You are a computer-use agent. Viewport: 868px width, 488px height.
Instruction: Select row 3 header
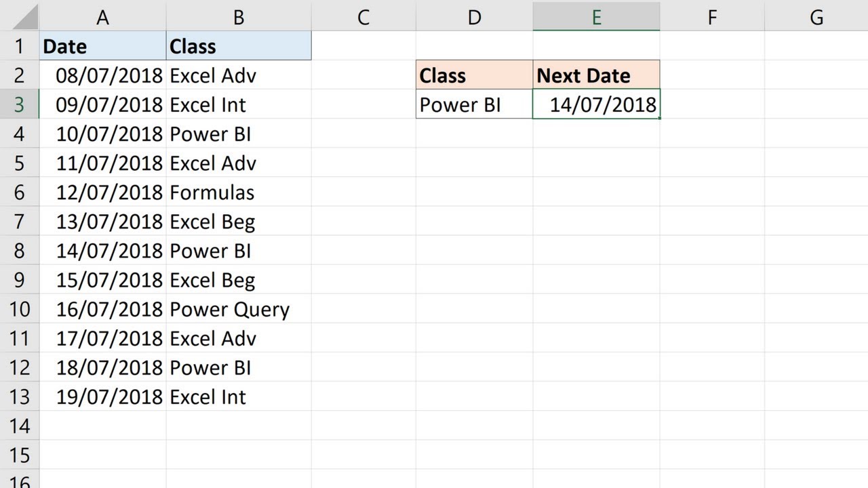19,104
